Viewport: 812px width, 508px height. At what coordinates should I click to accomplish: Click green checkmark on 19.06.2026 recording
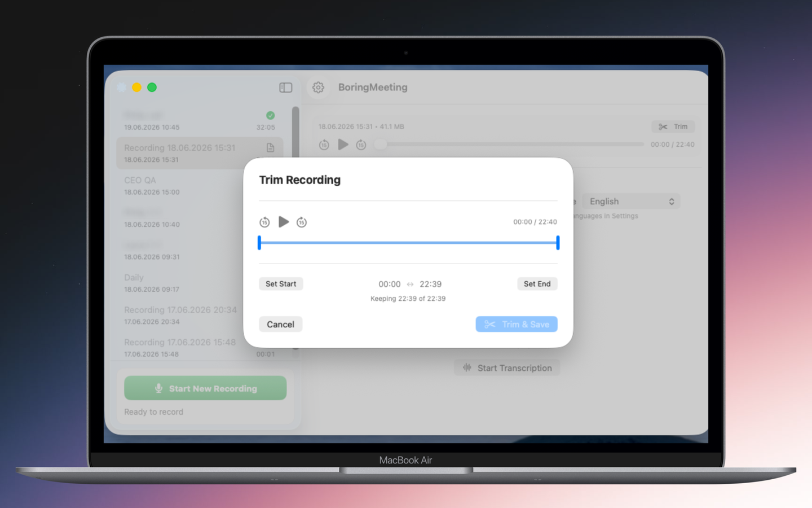(271, 115)
